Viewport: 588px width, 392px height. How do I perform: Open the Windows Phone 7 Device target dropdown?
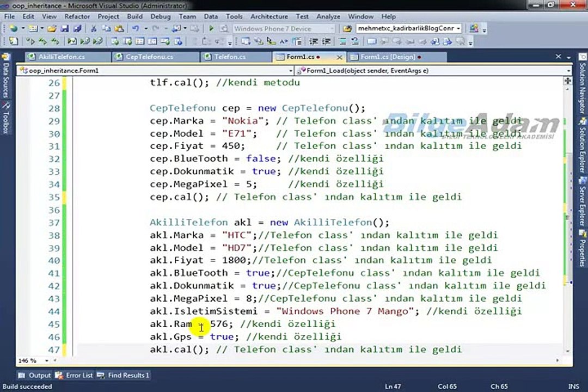click(x=283, y=28)
